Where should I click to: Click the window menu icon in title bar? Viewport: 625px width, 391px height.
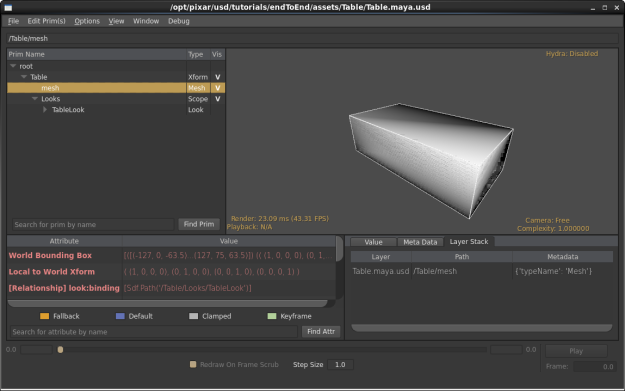point(8,7)
